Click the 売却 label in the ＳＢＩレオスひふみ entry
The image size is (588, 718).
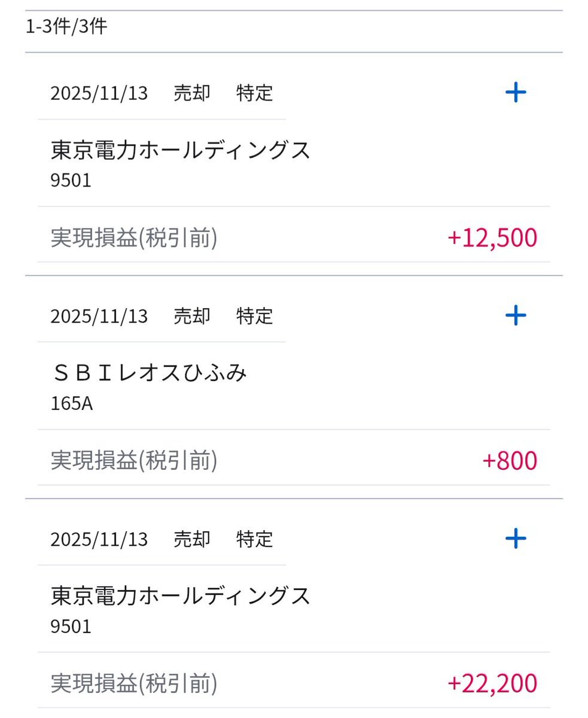[192, 316]
